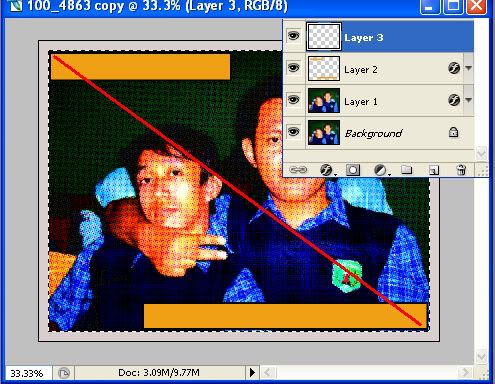Open status bar document info arrow menu
Image resolution: width=495 pixels, height=384 pixels.
tap(252, 372)
